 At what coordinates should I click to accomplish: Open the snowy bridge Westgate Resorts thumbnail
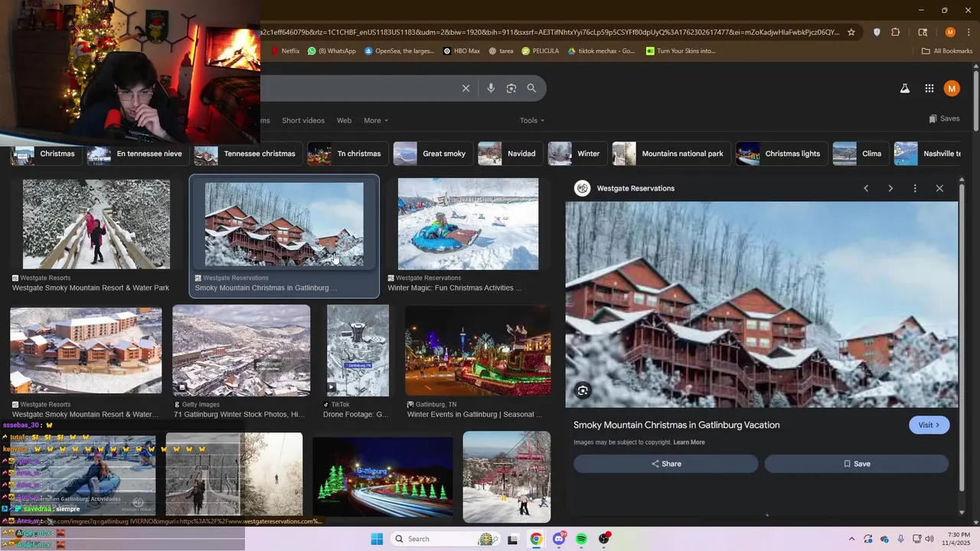[96, 224]
